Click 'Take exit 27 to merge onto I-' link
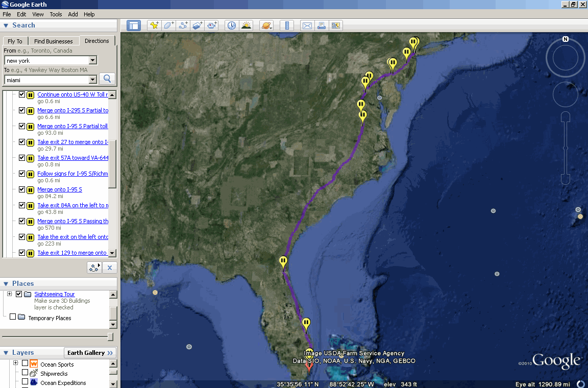Viewport: 588px width, 388px height. [x=73, y=142]
